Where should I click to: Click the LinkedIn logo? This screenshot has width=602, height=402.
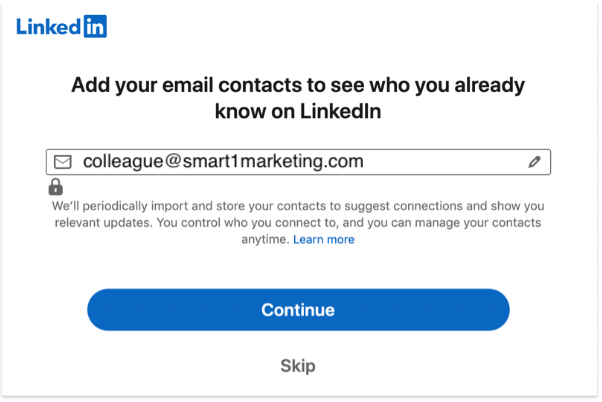coord(61,26)
